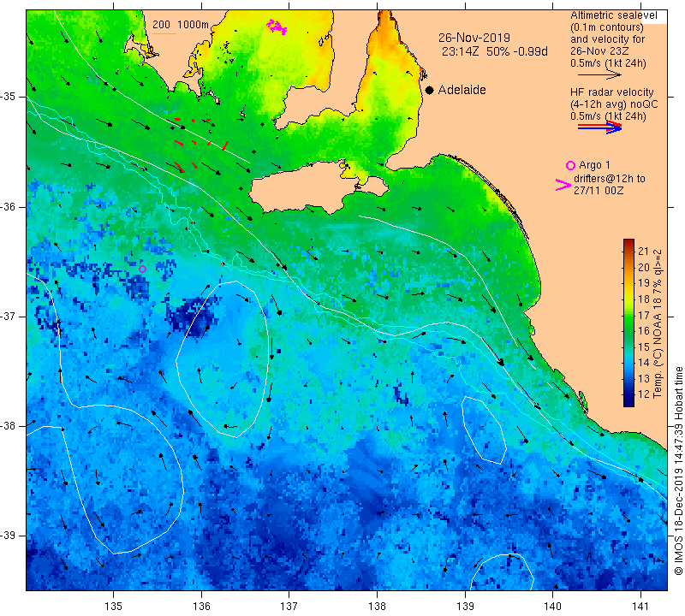The width and height of the screenshot is (685, 616).
Task: Click the '27/11 00Z' legend text
Action: [x=599, y=190]
